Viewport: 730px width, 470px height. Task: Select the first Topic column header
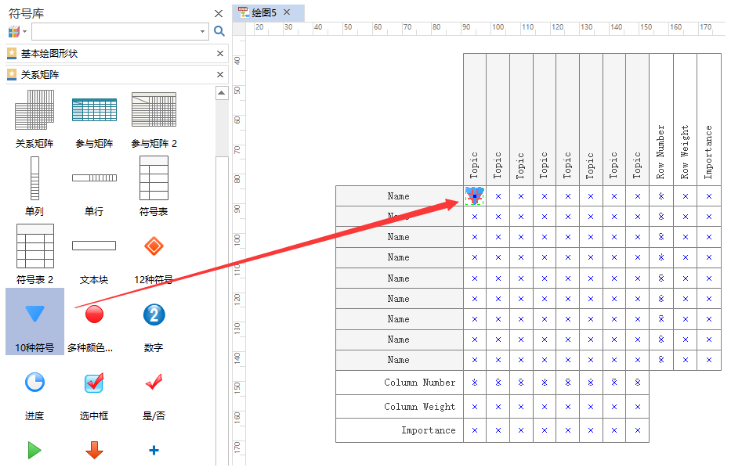click(475, 119)
